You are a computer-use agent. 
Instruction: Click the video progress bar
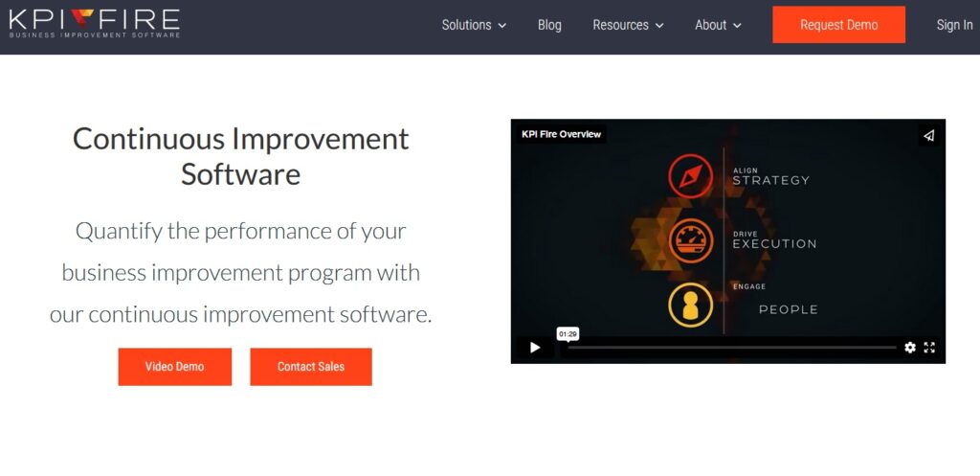click(731, 348)
